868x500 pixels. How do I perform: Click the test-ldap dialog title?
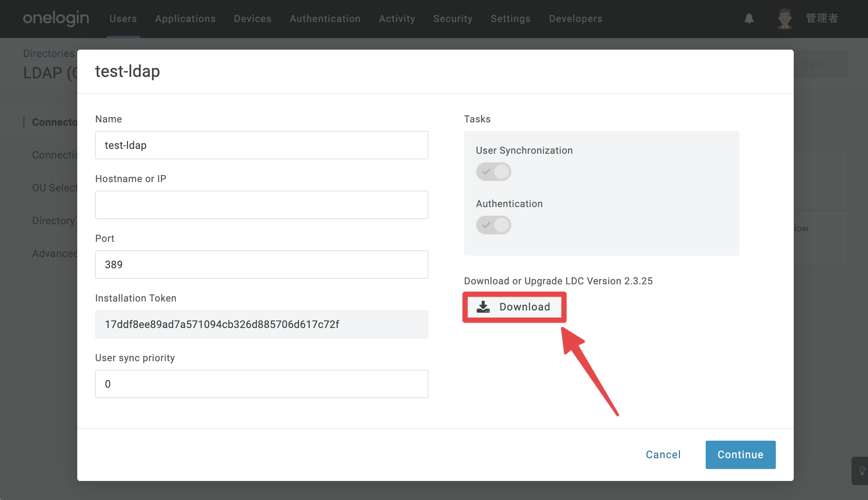pyautogui.click(x=128, y=71)
